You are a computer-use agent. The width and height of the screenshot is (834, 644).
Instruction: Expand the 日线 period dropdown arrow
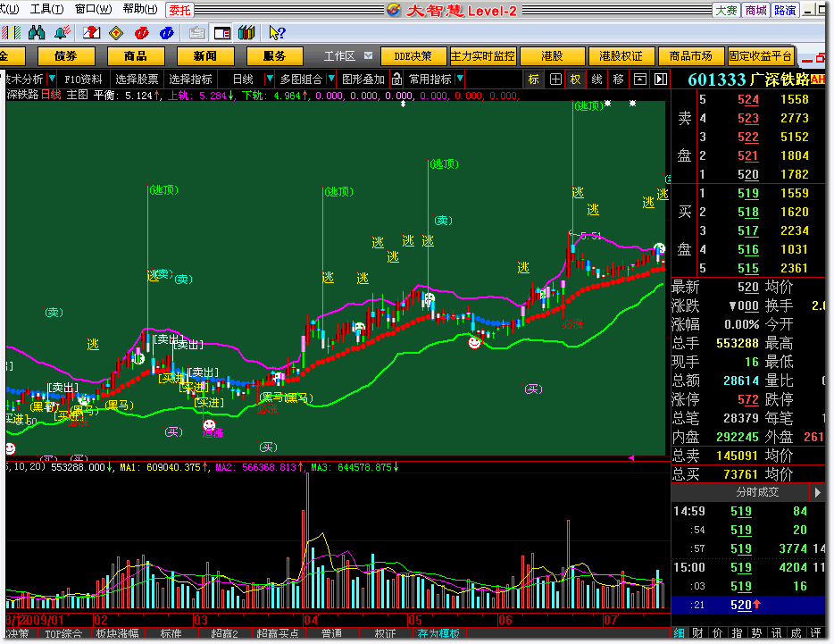[x=270, y=79]
